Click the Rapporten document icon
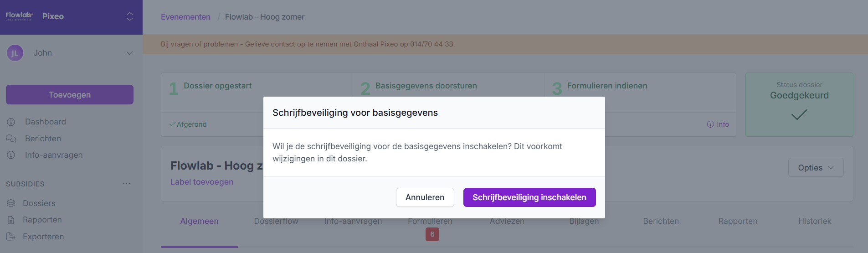 click(11, 220)
